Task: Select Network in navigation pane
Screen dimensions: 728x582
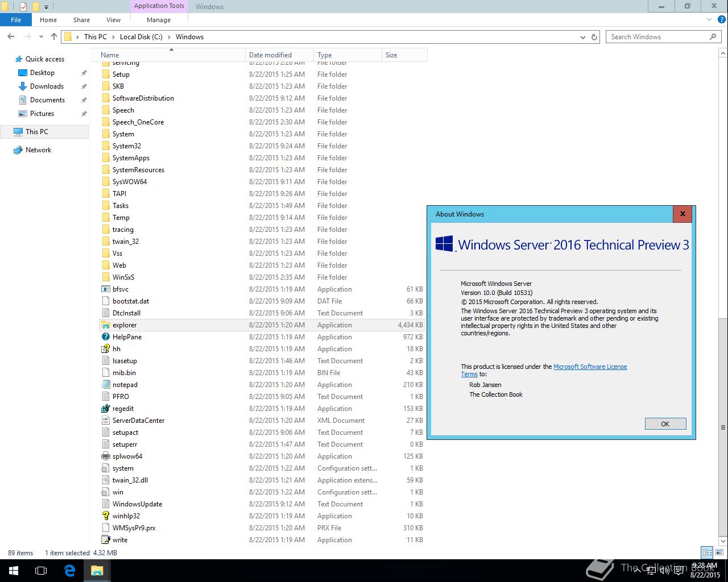Action: point(38,150)
